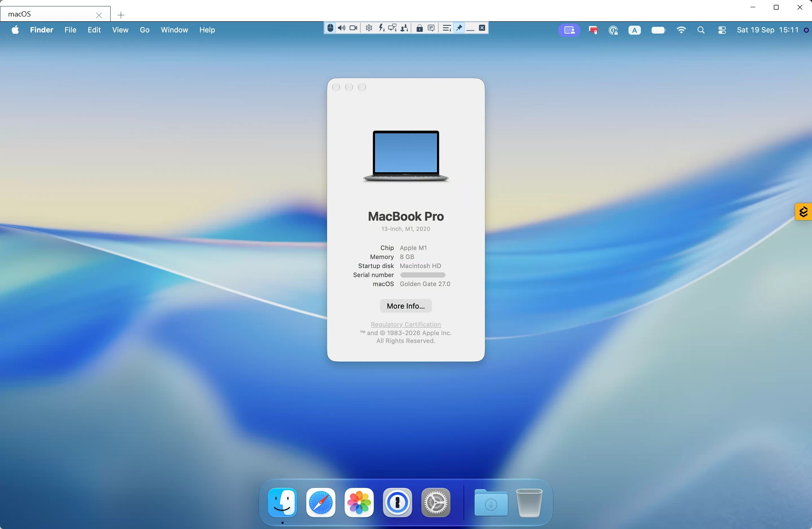Click the redacted serial number field
Screen dimensions: 812x529
pos(422,275)
